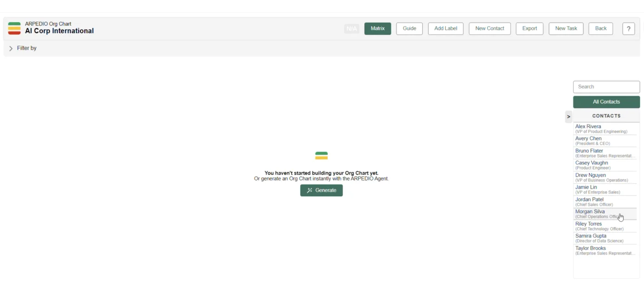The width and height of the screenshot is (644, 294).
Task: Open the Guide
Action: pyautogui.click(x=409, y=28)
